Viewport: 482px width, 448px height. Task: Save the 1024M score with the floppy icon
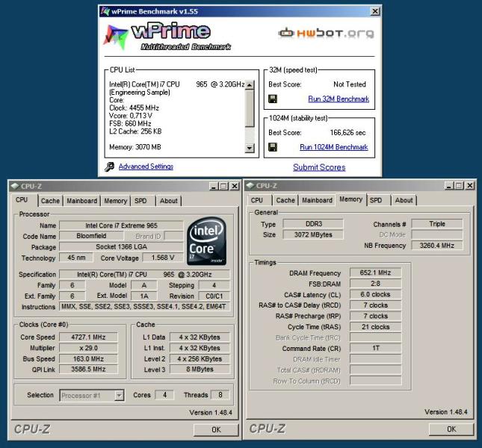click(x=273, y=147)
